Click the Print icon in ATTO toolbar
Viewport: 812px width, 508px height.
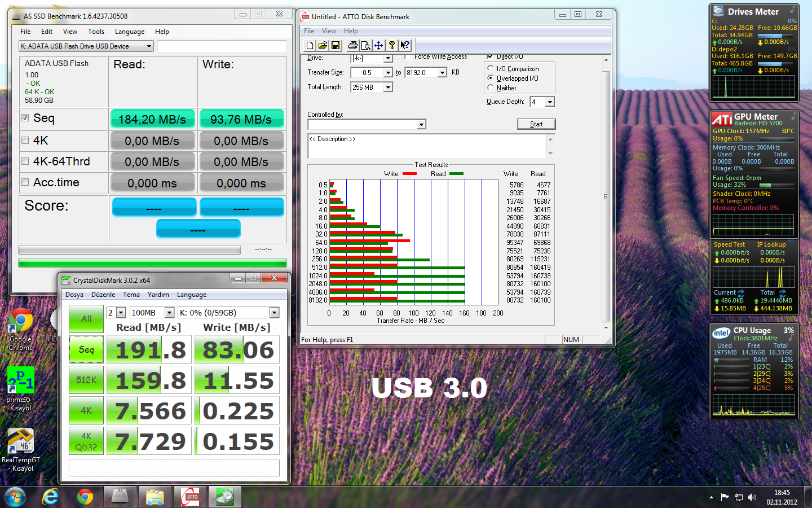click(353, 46)
